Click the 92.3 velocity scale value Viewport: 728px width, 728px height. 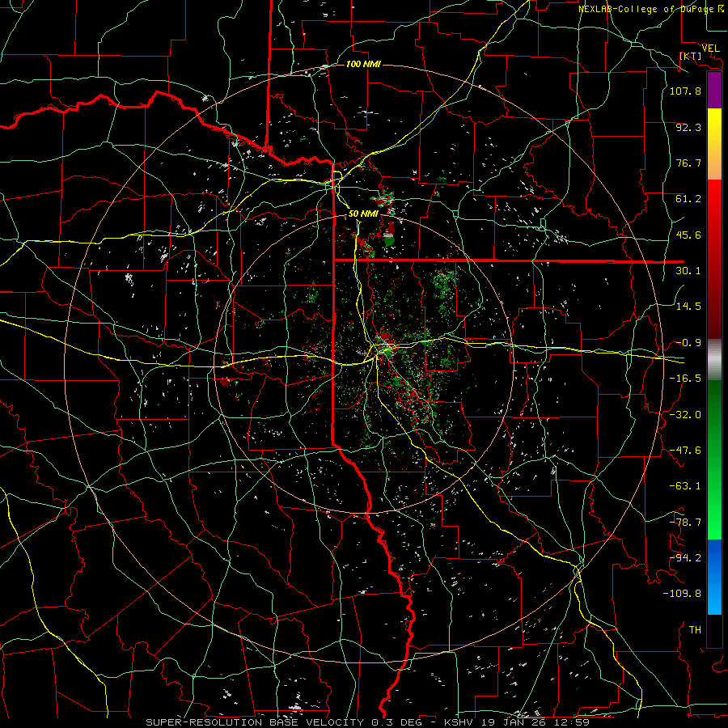click(x=688, y=127)
